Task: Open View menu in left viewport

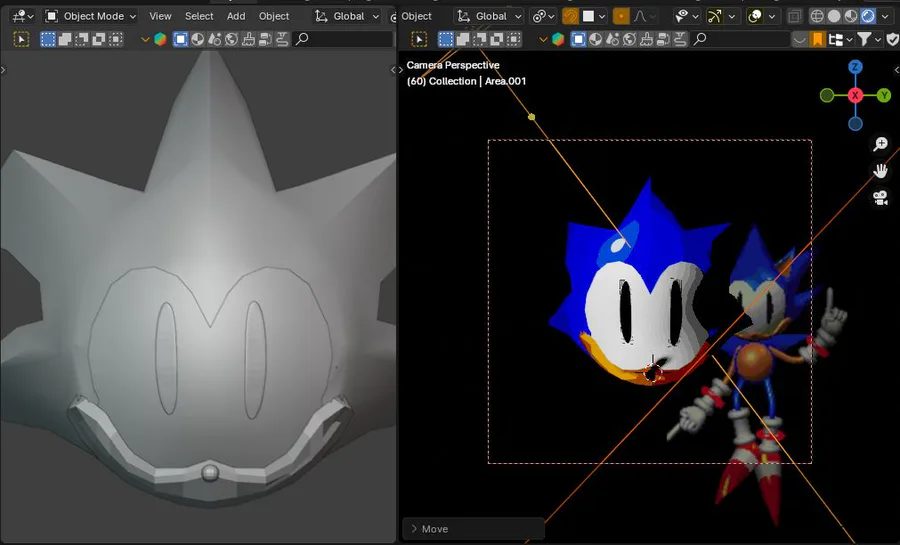Action: [x=160, y=16]
